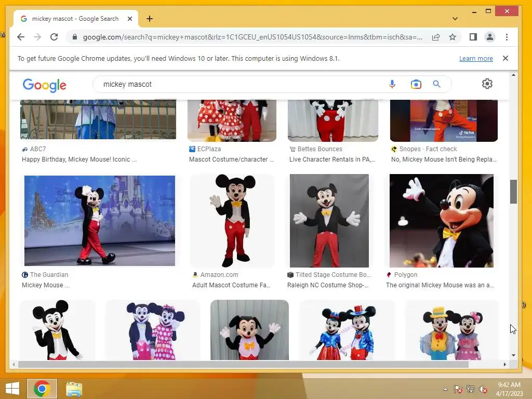Click the page scroll up arrow
The width and height of the screenshot is (532, 399).
click(x=513, y=75)
